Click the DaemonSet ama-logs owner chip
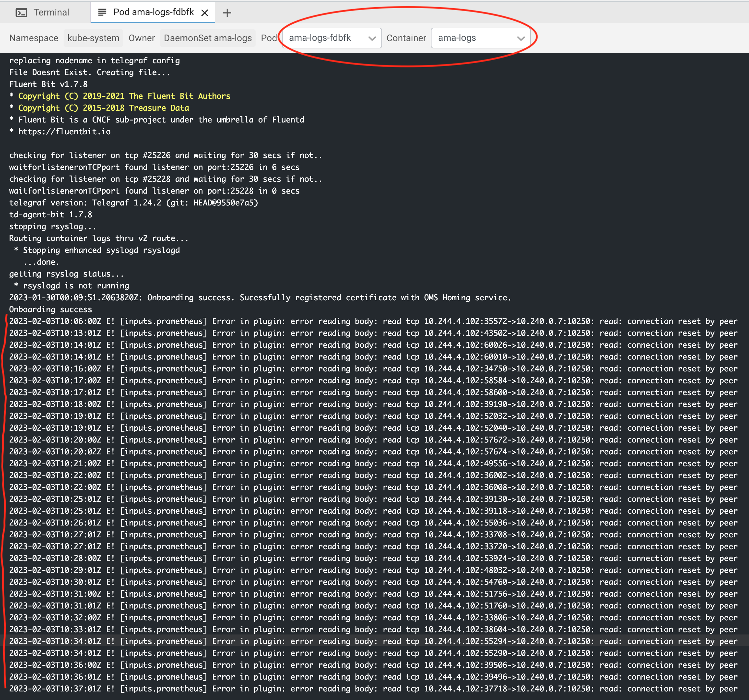Viewport: 749px width, 700px height. pyautogui.click(x=208, y=38)
